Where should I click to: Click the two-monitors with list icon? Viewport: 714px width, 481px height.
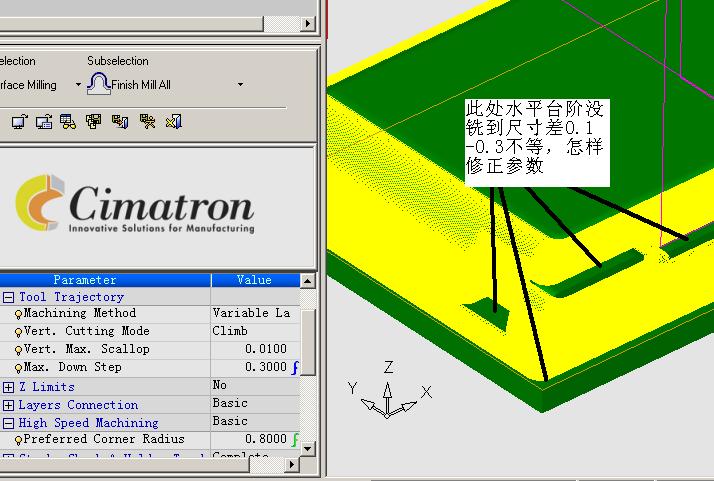44,122
